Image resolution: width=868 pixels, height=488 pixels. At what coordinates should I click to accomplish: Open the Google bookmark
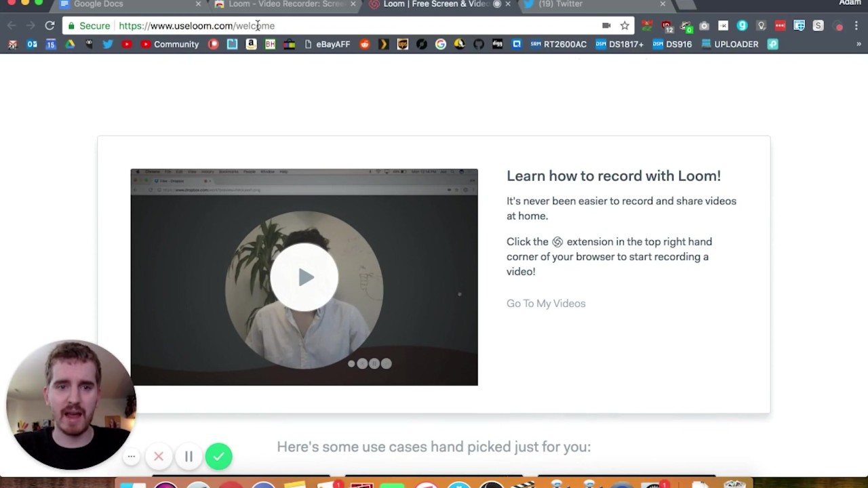tap(441, 44)
